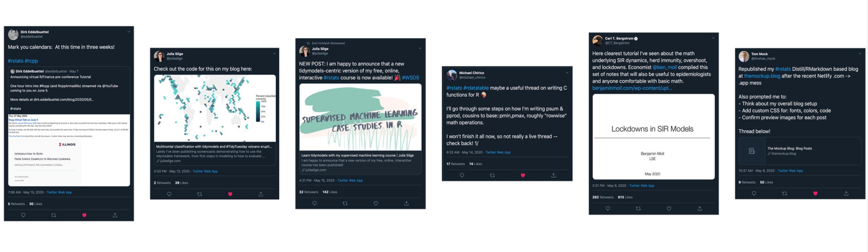Open themockup.blog link in Tom Mock's tweet

pos(762,76)
